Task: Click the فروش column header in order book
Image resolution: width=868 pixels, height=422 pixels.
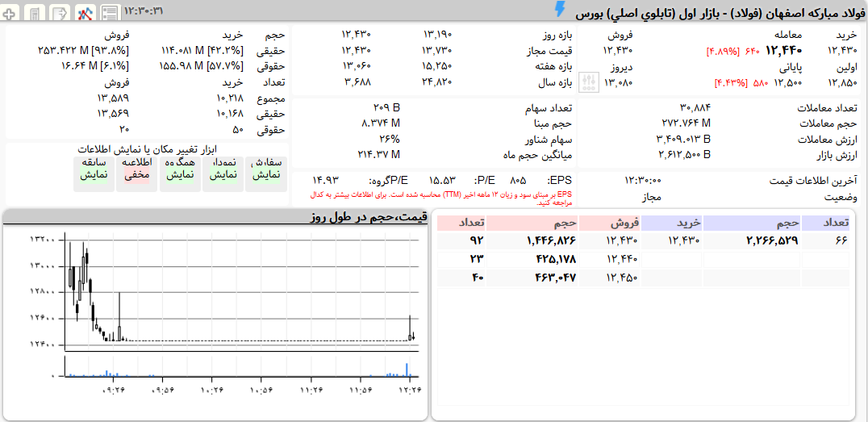Action: [x=611, y=224]
